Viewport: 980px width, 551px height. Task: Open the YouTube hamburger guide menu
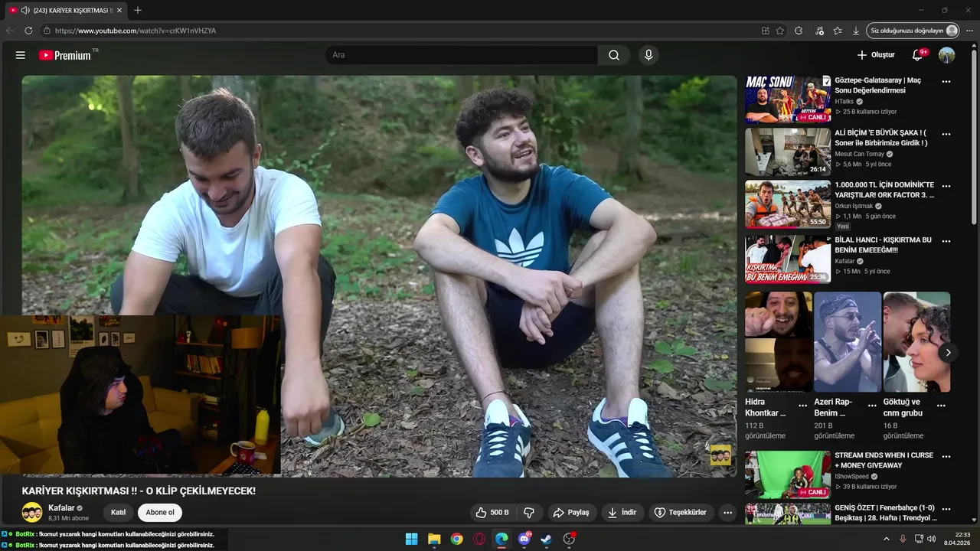(21, 55)
